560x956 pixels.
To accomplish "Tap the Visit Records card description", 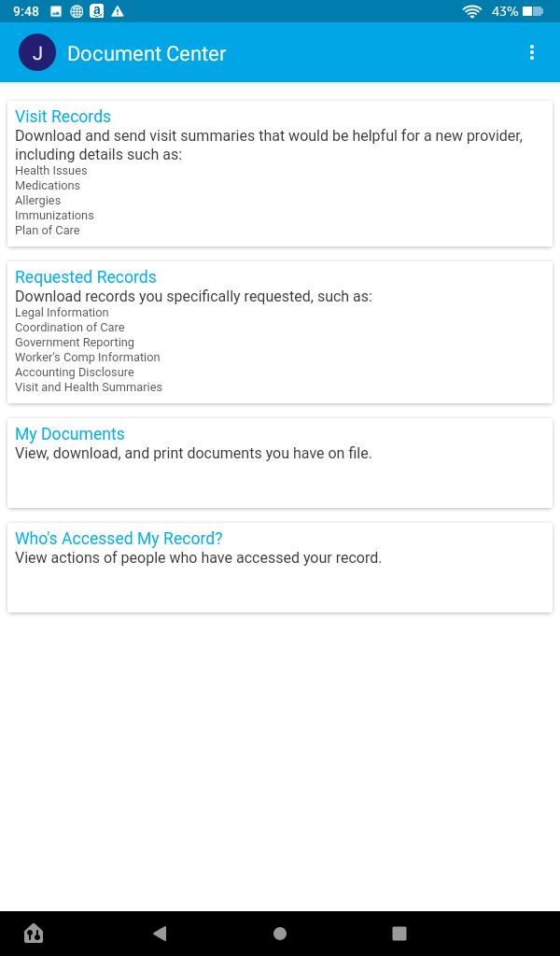I will [x=269, y=145].
